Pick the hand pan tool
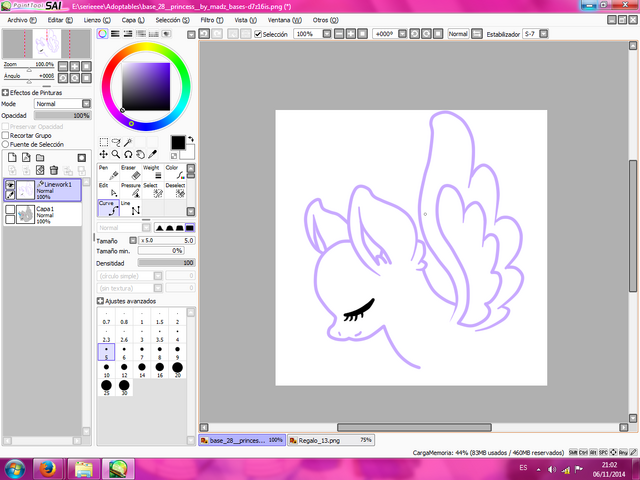Viewport: 640px width, 480px height. click(140, 154)
